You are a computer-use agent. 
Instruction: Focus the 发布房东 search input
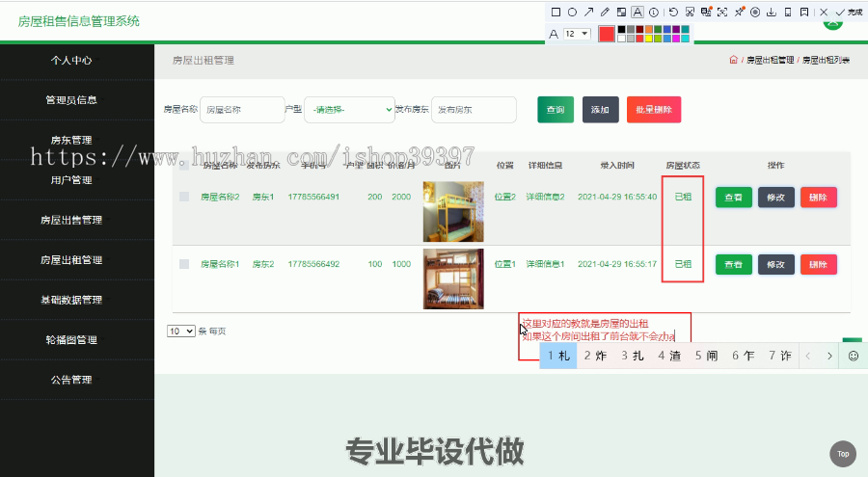(x=474, y=110)
